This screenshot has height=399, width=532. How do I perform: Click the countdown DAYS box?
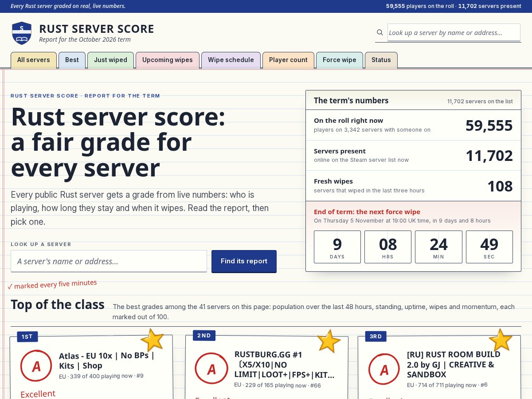click(x=337, y=247)
